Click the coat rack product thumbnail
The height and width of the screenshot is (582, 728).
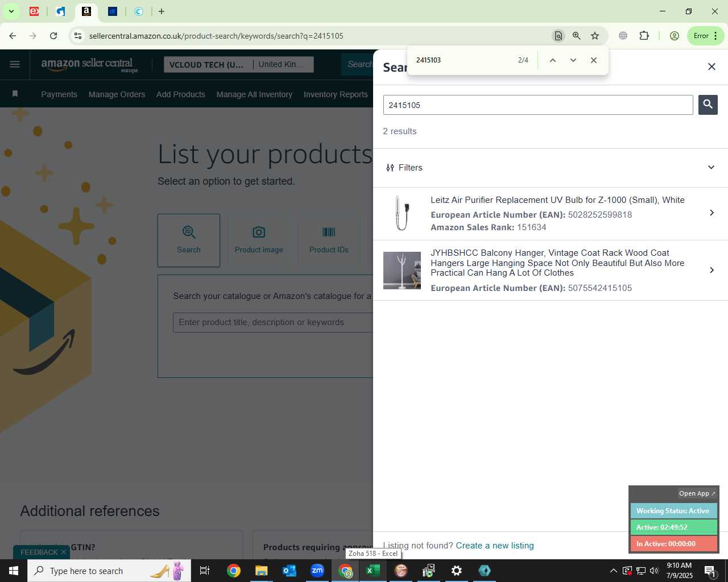pyautogui.click(x=402, y=271)
